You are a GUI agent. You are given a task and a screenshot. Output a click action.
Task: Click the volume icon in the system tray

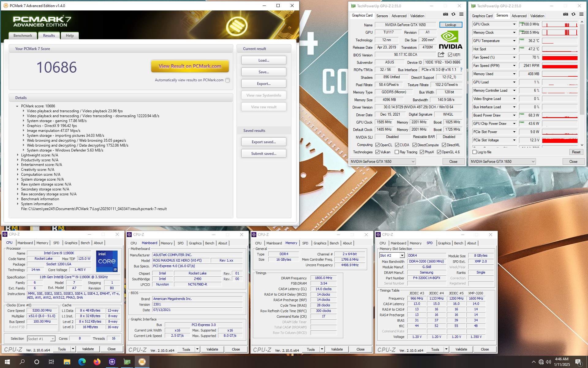click(x=548, y=362)
